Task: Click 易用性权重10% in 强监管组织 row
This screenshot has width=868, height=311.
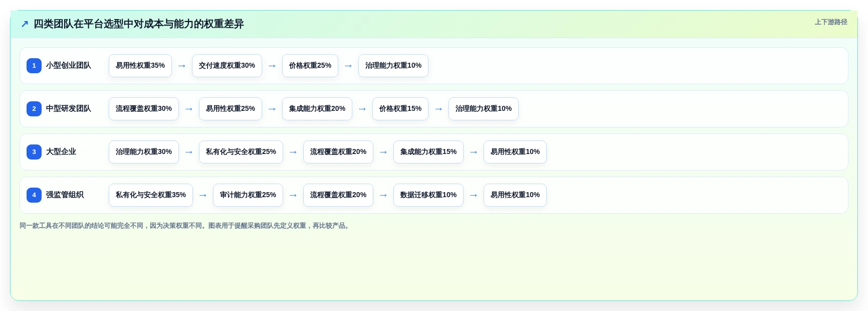Action: pos(515,195)
